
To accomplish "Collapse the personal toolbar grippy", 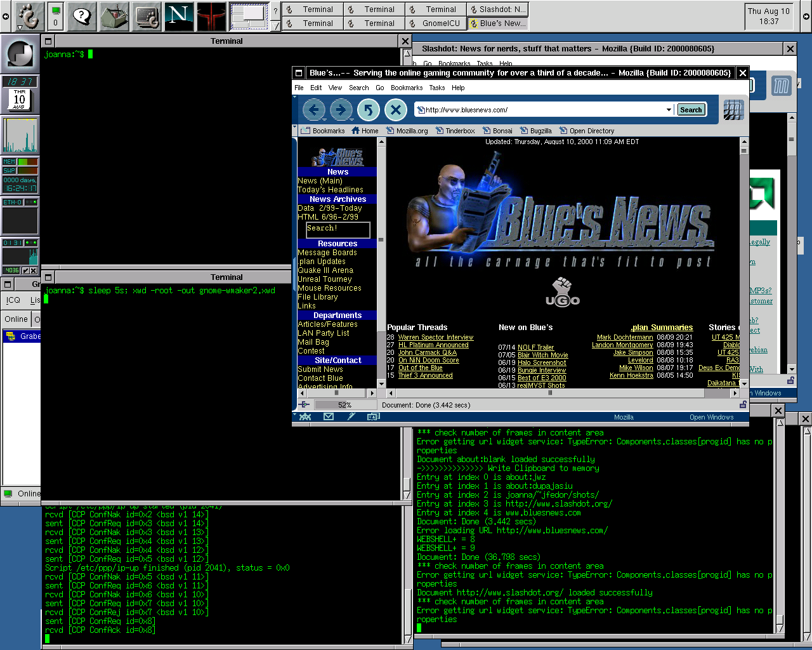I will [295, 129].
